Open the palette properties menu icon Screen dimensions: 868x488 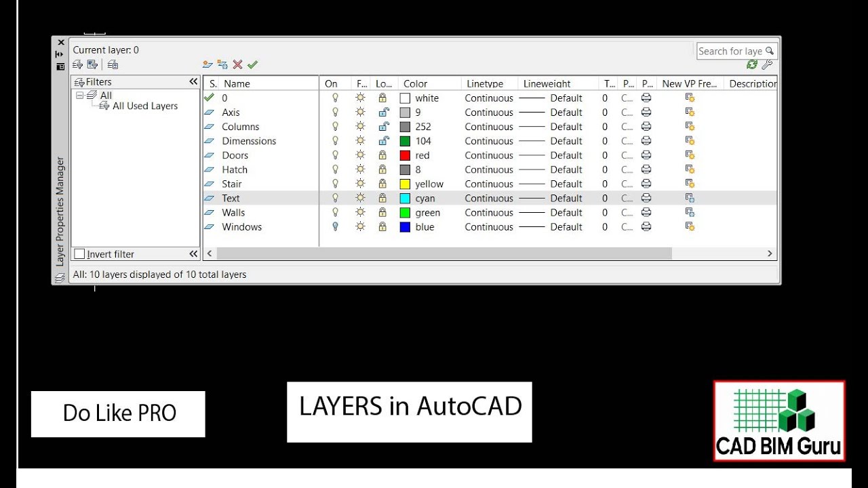pos(60,66)
